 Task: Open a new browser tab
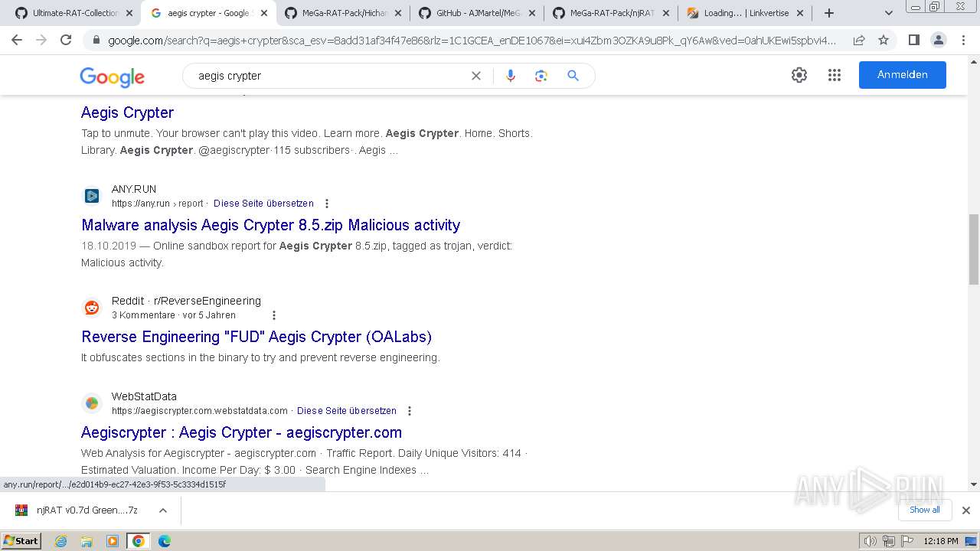pos(829,13)
